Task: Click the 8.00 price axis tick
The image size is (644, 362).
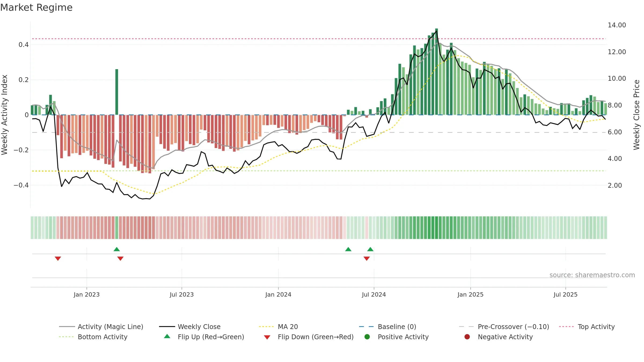Action: pyautogui.click(x=615, y=105)
